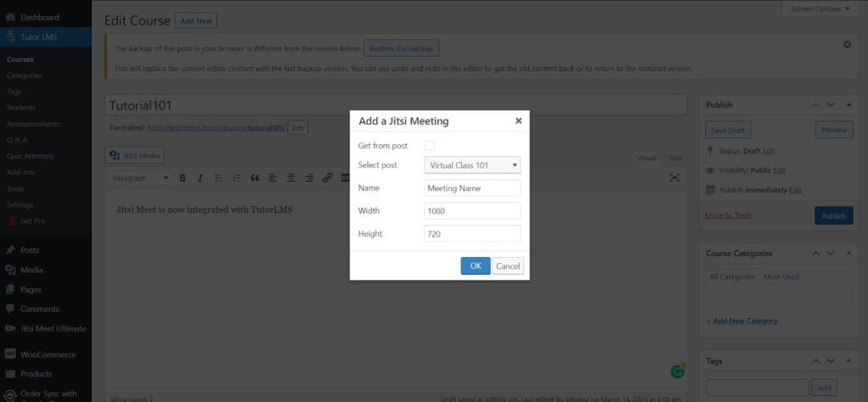Click Add New course button
Viewport: 868px width, 402px height.
tap(196, 20)
